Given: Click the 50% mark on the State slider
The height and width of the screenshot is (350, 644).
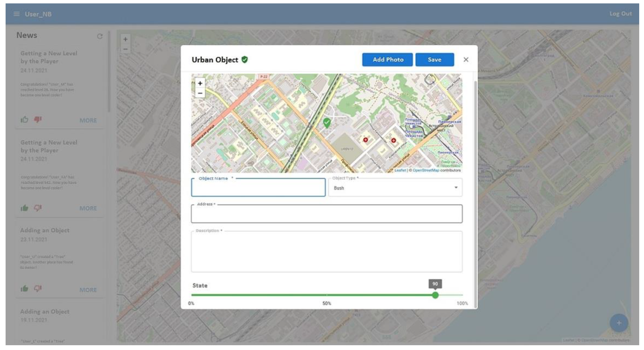Looking at the screenshot, I should [x=327, y=303].
